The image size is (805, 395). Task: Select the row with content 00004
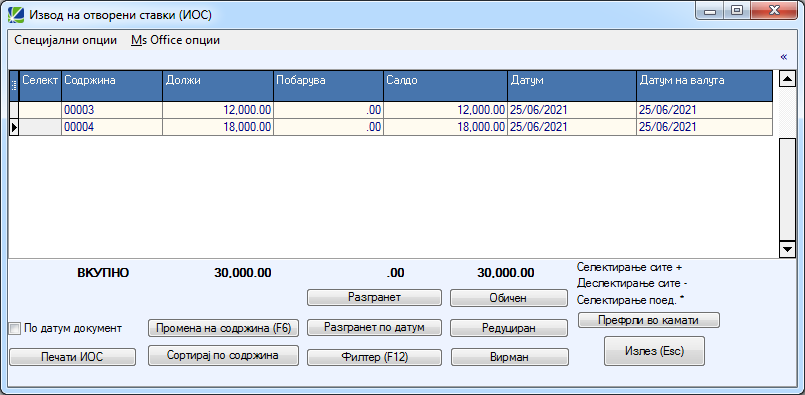coord(391,127)
